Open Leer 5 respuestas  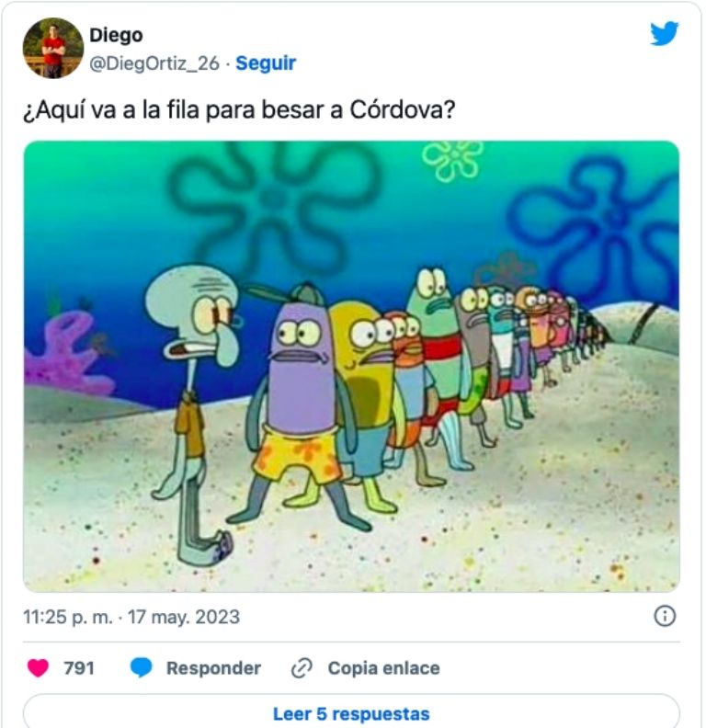[351, 712]
